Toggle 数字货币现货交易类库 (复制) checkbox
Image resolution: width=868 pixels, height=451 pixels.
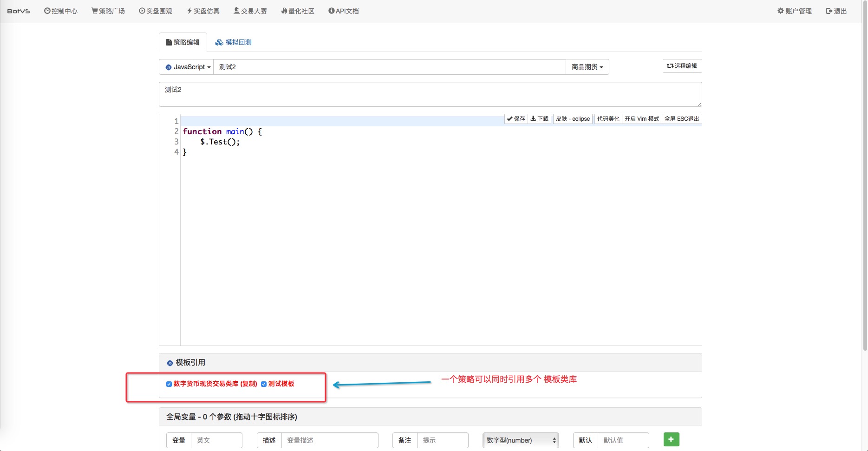(169, 384)
